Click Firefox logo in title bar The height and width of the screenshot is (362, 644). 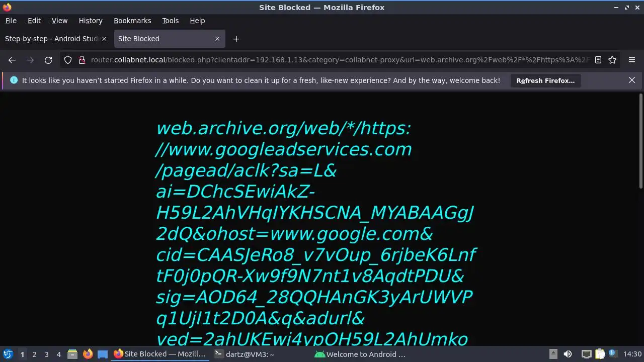[7, 7]
